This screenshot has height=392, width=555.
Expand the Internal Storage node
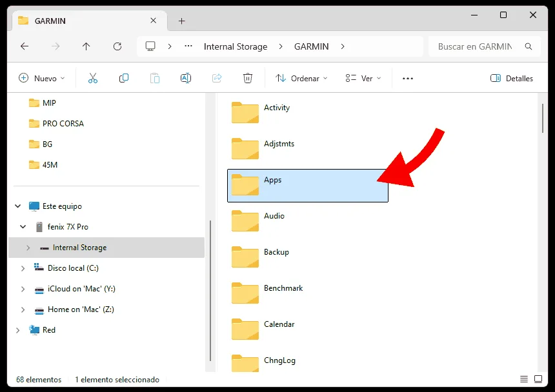pyautogui.click(x=28, y=248)
